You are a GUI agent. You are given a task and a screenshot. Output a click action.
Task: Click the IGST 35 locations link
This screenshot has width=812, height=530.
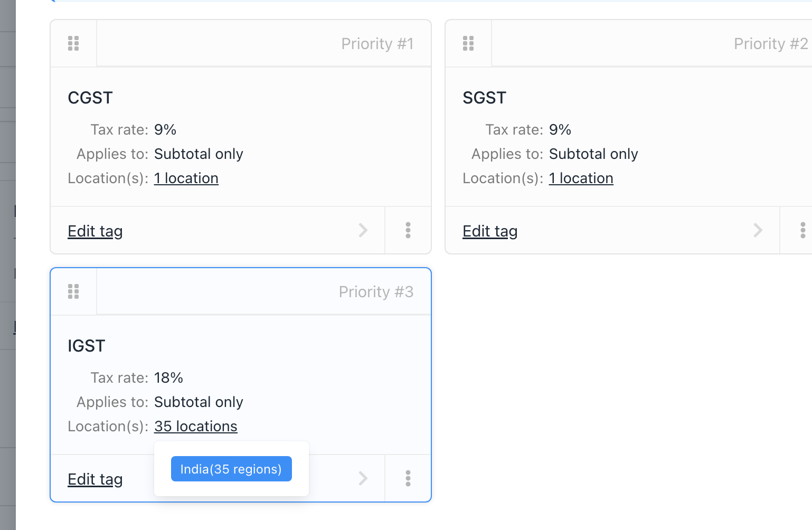pos(196,427)
